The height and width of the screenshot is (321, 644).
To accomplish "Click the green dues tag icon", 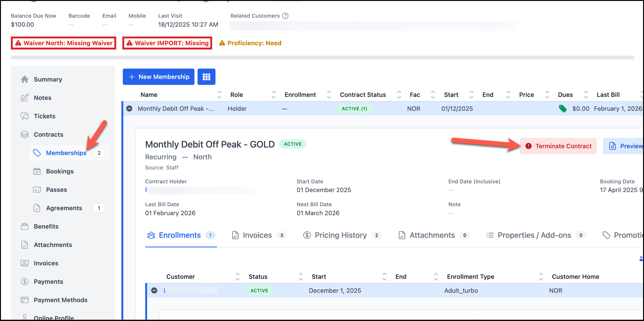I will tap(562, 108).
